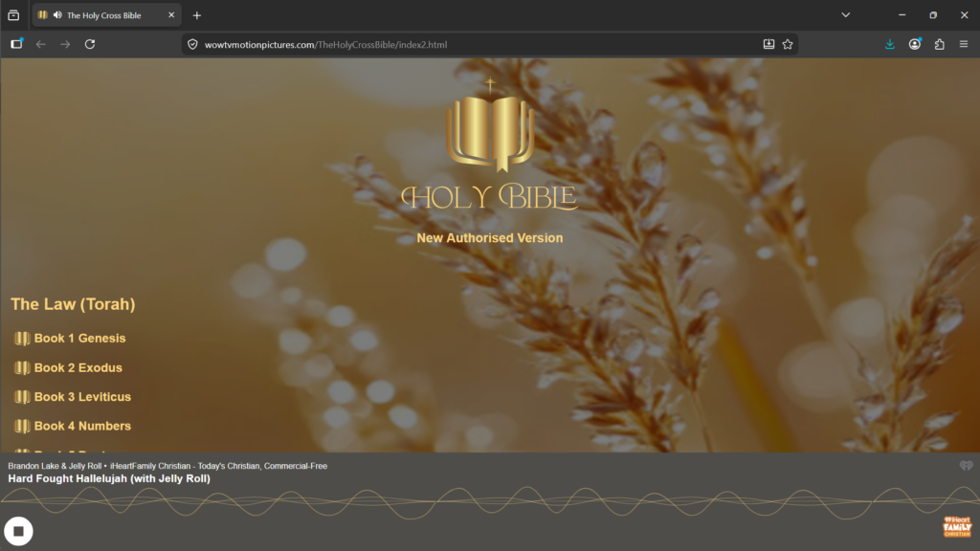980x551 pixels.
Task: Open the browser extensions puzzle icon
Action: click(939, 44)
